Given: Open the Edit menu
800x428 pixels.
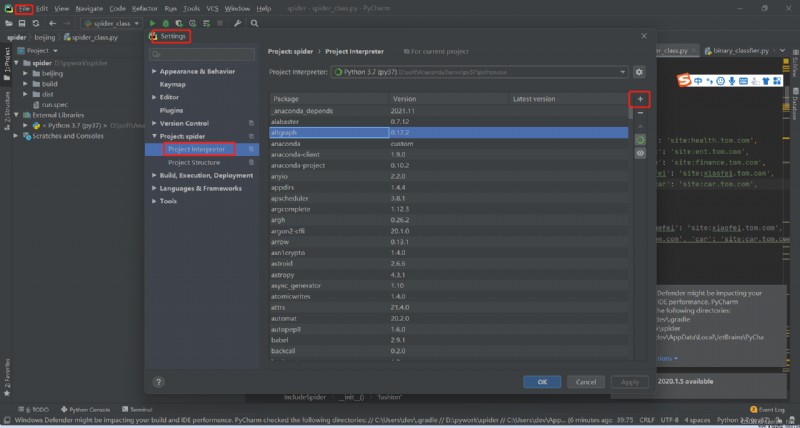Looking at the screenshot, I should (42, 9).
